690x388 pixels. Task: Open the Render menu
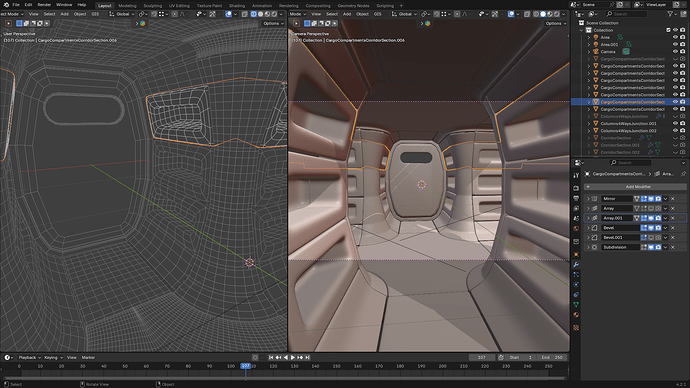[44, 5]
